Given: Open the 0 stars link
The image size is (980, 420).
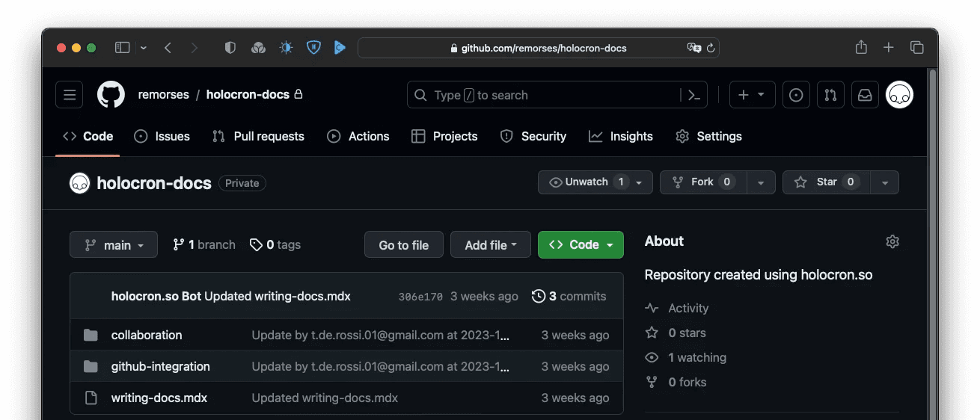Looking at the screenshot, I should coord(676,333).
